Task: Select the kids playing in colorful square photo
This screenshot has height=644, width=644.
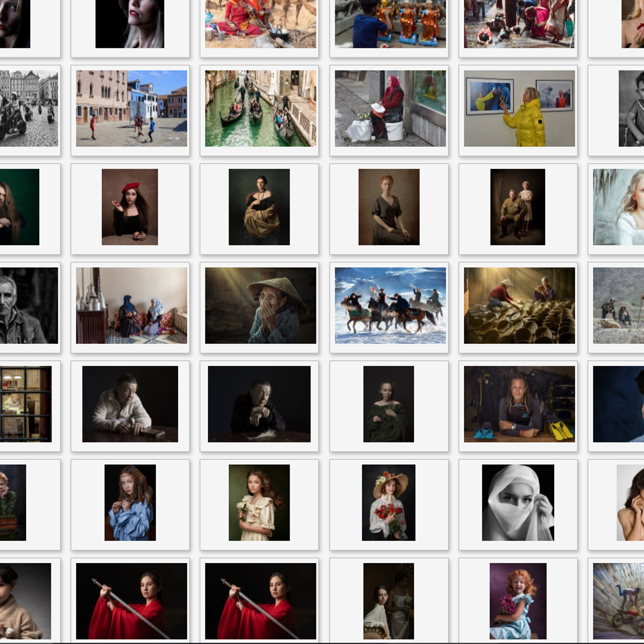Action: click(131, 109)
